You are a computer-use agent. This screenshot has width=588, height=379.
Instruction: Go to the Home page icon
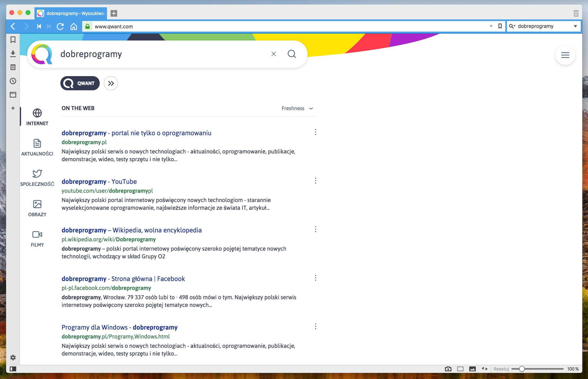74,26
